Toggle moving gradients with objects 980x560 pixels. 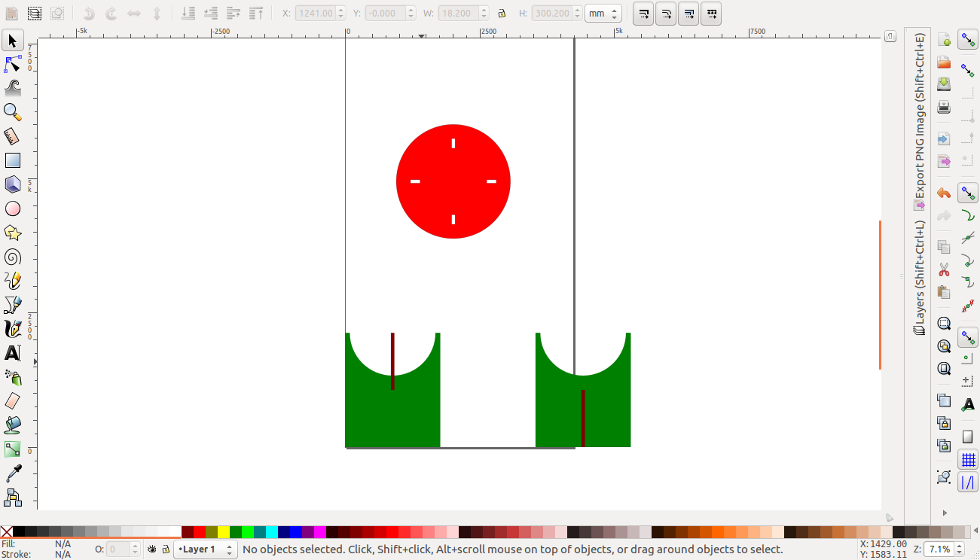pos(688,14)
